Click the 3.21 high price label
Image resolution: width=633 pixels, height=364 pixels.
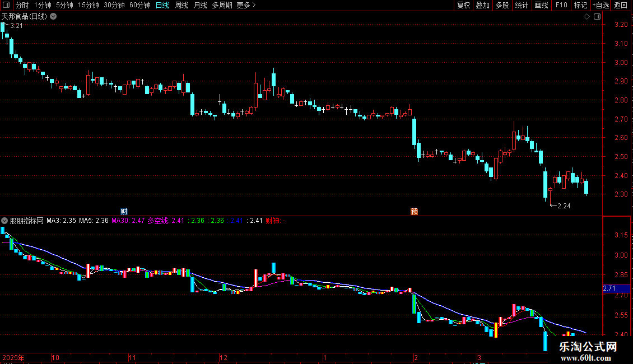click(17, 26)
